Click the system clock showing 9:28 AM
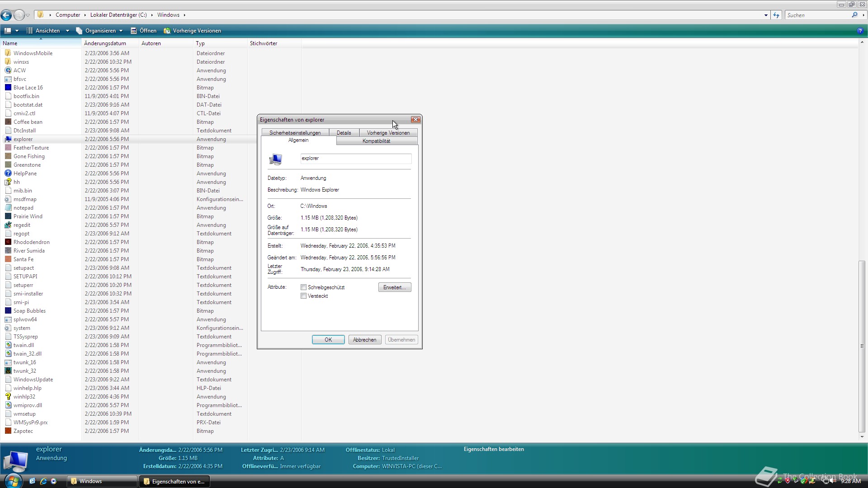The image size is (868, 488). 850,481
